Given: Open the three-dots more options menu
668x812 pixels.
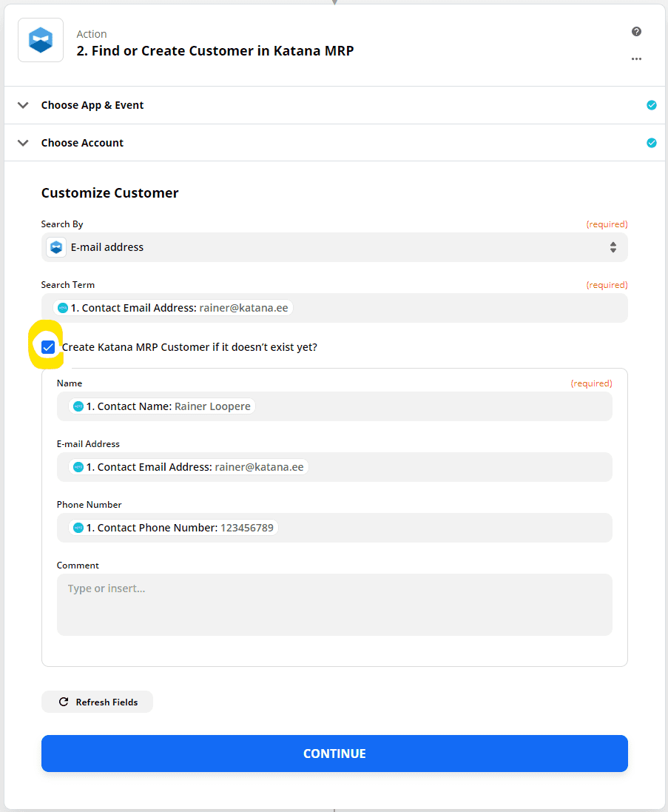Looking at the screenshot, I should tap(636, 58).
